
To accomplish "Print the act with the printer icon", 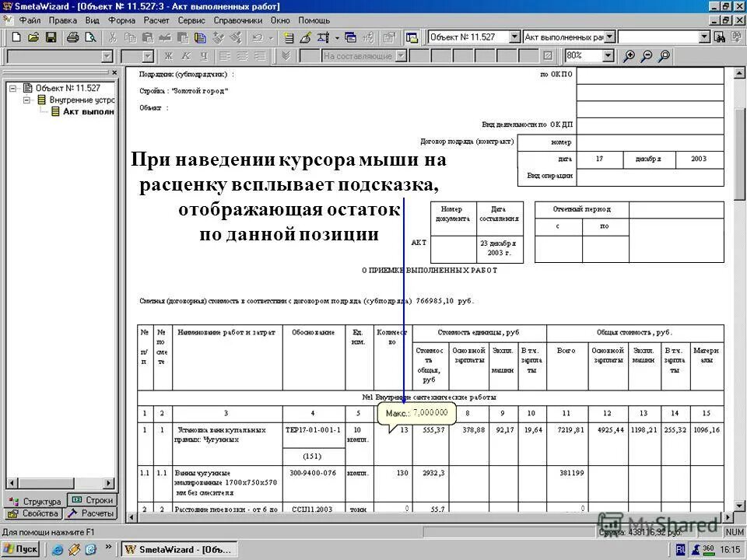I will pos(72,37).
